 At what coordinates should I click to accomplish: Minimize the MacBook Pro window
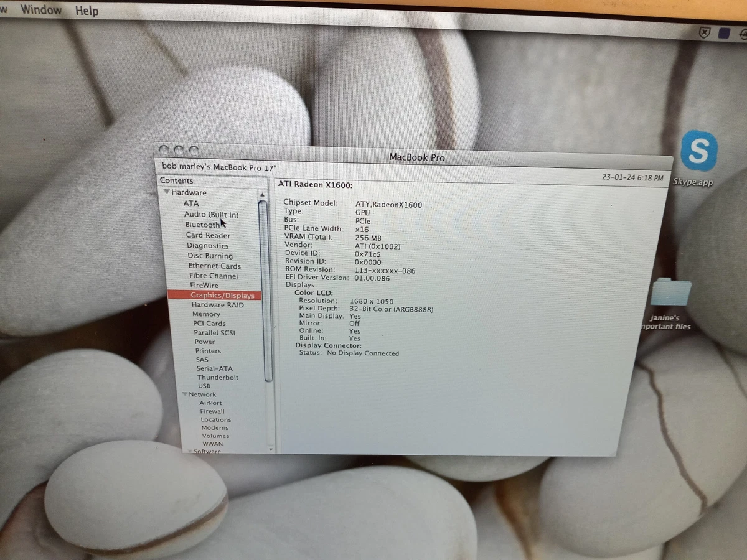(x=179, y=150)
